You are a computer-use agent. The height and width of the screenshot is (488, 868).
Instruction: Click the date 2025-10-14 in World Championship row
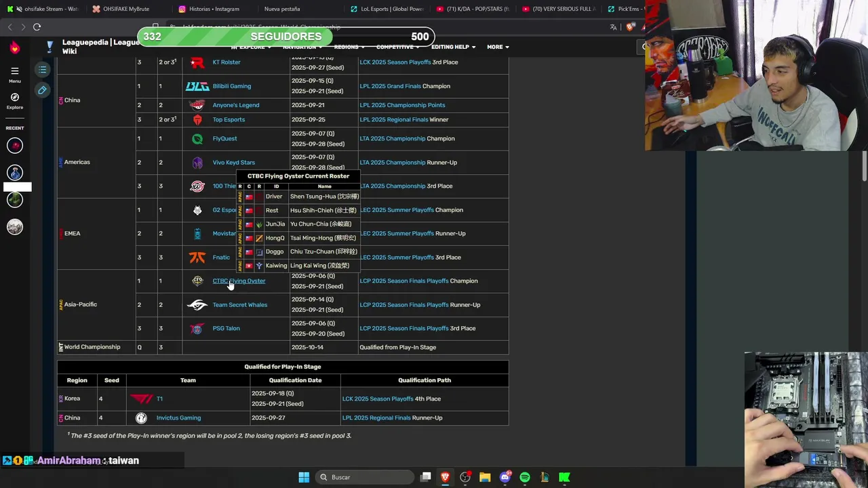point(308,347)
